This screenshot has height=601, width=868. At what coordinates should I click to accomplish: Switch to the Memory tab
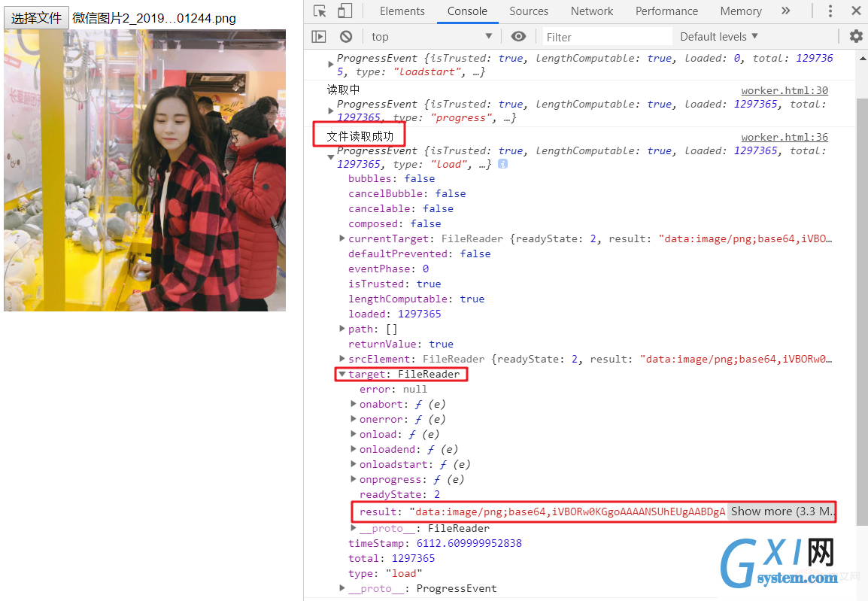[741, 11]
